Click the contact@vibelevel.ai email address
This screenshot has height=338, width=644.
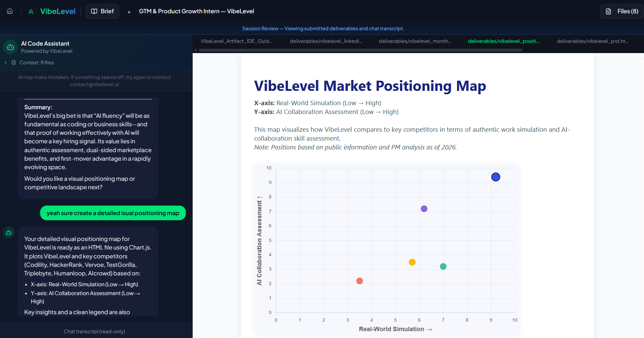(x=94, y=84)
